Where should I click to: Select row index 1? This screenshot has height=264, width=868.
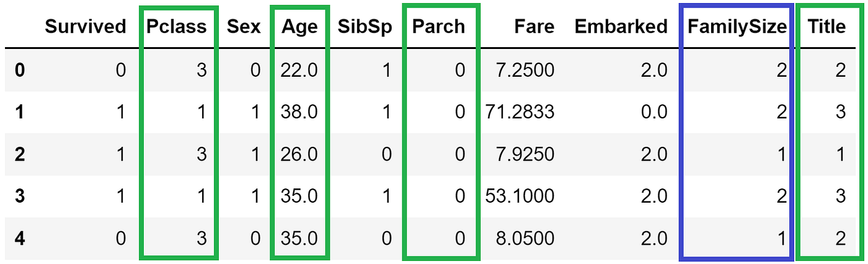click(x=20, y=112)
